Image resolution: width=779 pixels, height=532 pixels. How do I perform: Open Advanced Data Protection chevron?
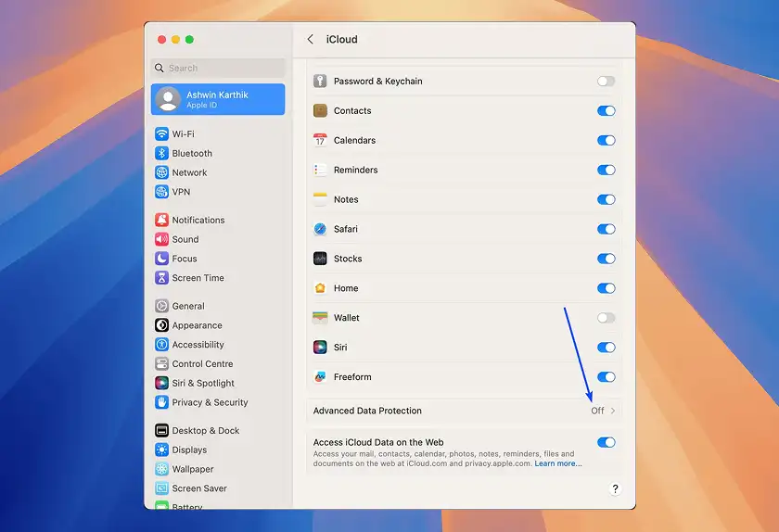[x=613, y=411]
